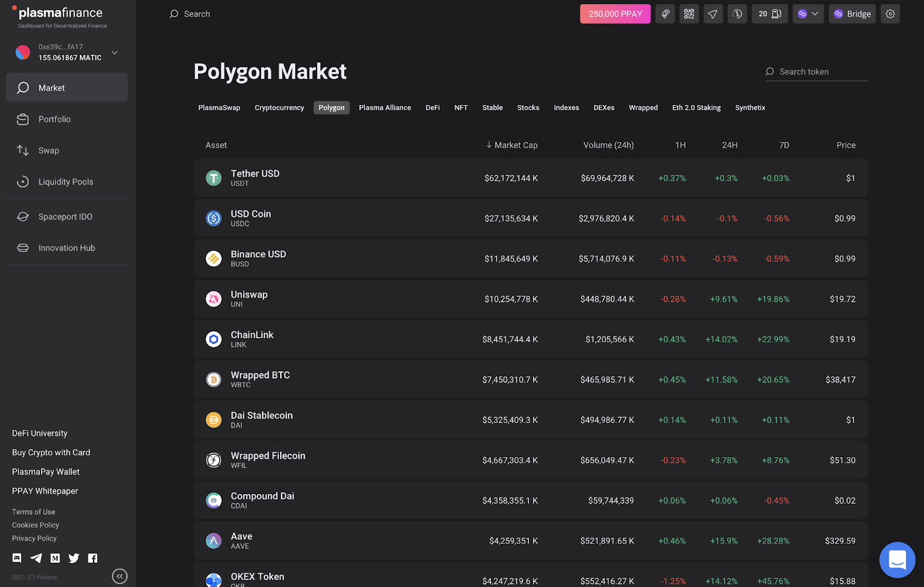Select the Eth 2.0 Staking tab
The height and width of the screenshot is (587, 924).
click(696, 107)
